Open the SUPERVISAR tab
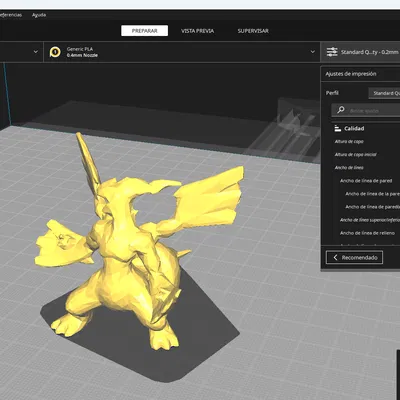Image resolution: width=400 pixels, height=400 pixels. 253,31
